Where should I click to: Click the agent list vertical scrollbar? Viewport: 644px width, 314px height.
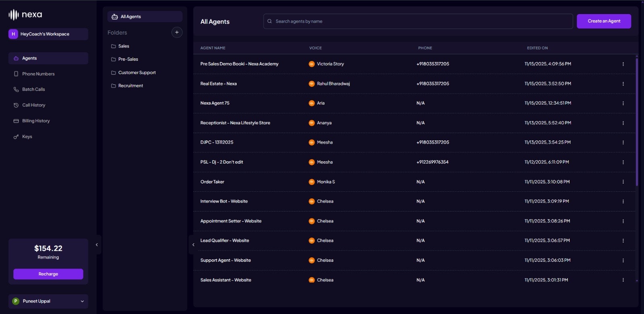(637, 122)
